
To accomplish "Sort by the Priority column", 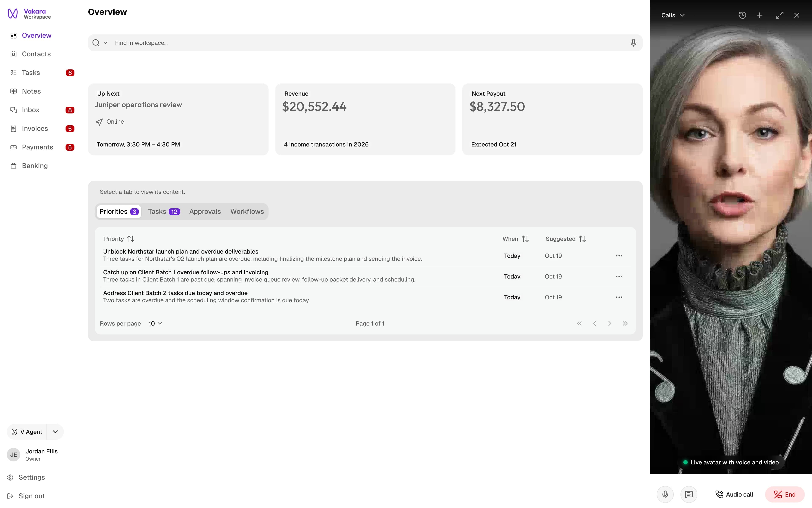I will (119, 239).
